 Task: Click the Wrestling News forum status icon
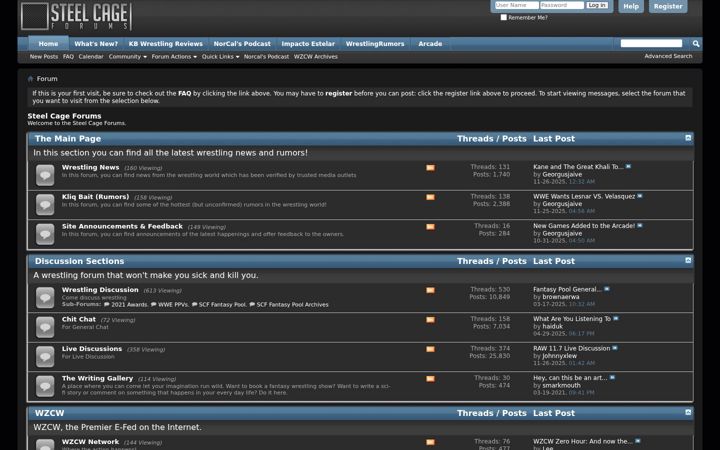[45, 175]
